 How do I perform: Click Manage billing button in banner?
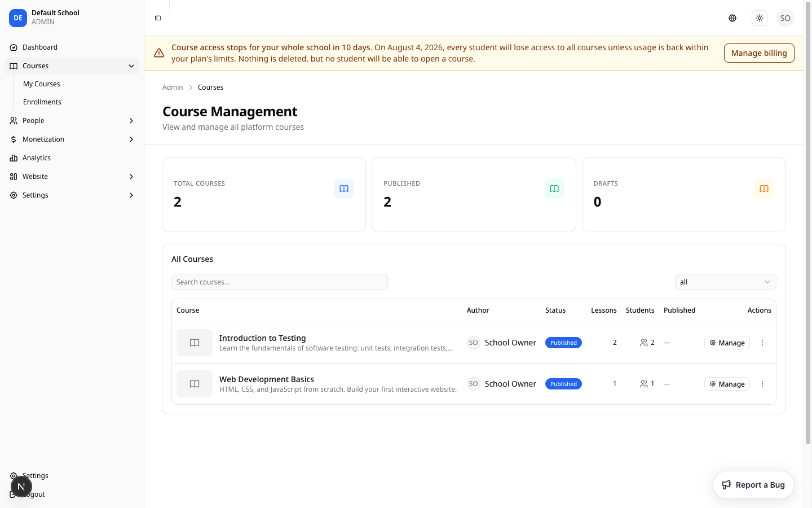(x=759, y=53)
